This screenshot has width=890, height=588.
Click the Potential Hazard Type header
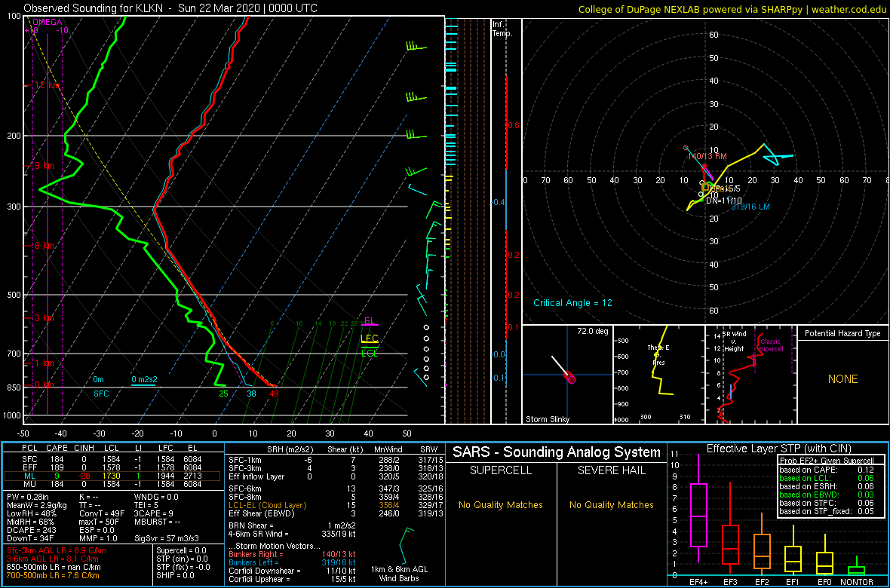coord(842,333)
